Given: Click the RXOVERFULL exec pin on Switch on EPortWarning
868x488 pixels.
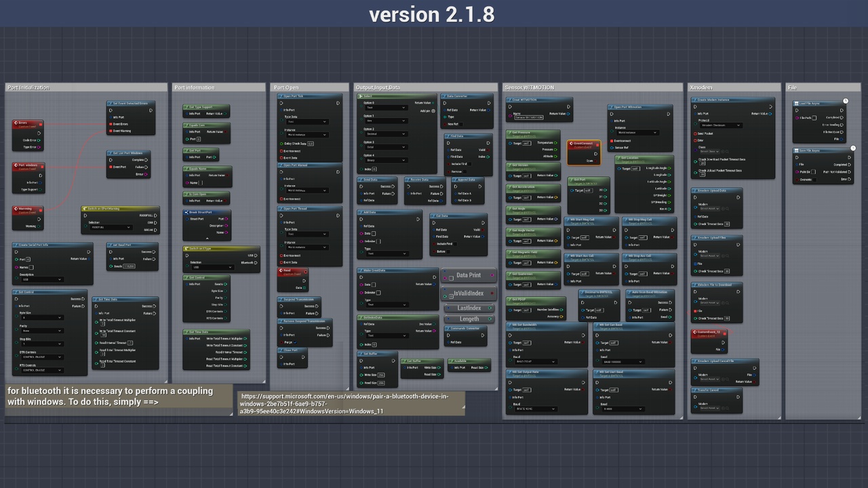Looking at the screenshot, I should [155, 216].
